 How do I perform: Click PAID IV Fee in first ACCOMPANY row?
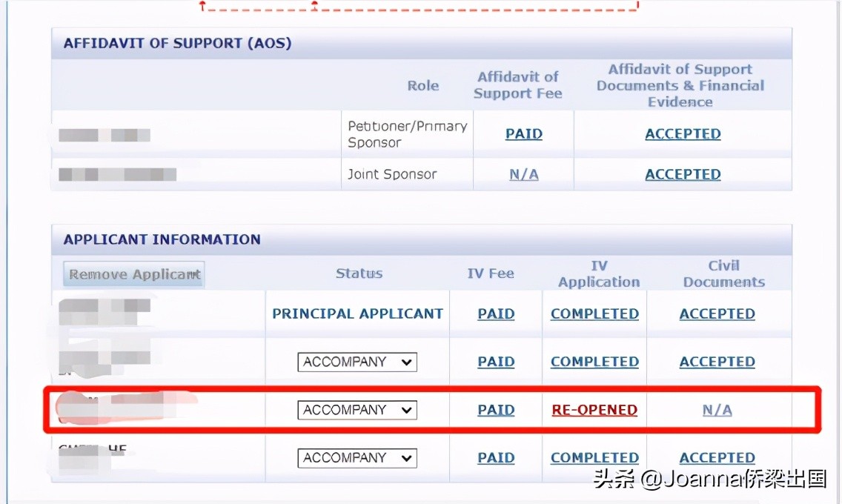tap(496, 362)
